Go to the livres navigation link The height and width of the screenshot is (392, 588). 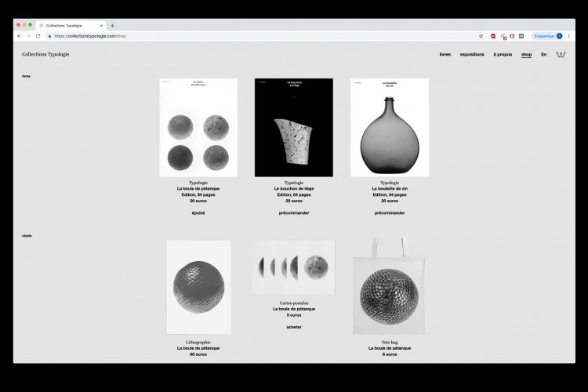pos(445,54)
